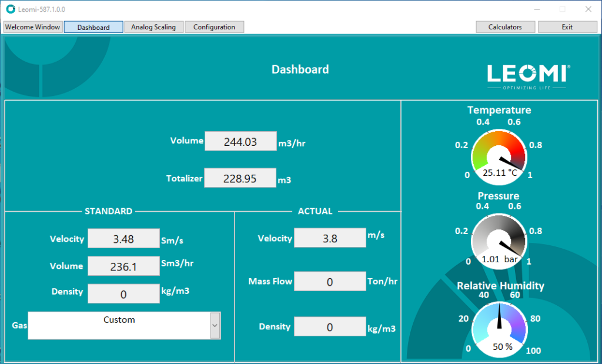Click the Gas dropdown arrow
This screenshot has height=364, width=602.
point(215,325)
